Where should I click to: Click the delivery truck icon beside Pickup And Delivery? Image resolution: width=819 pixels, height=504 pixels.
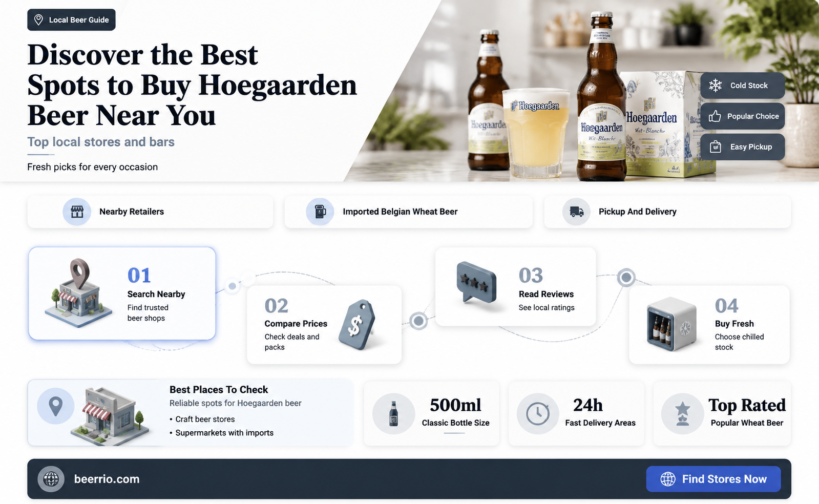pyautogui.click(x=576, y=212)
